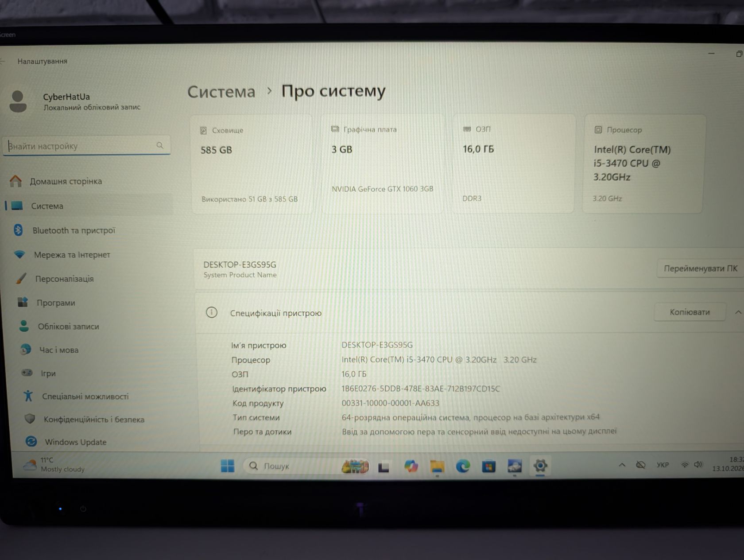Open File Explorer from the taskbar
744x560 pixels.
tap(437, 466)
